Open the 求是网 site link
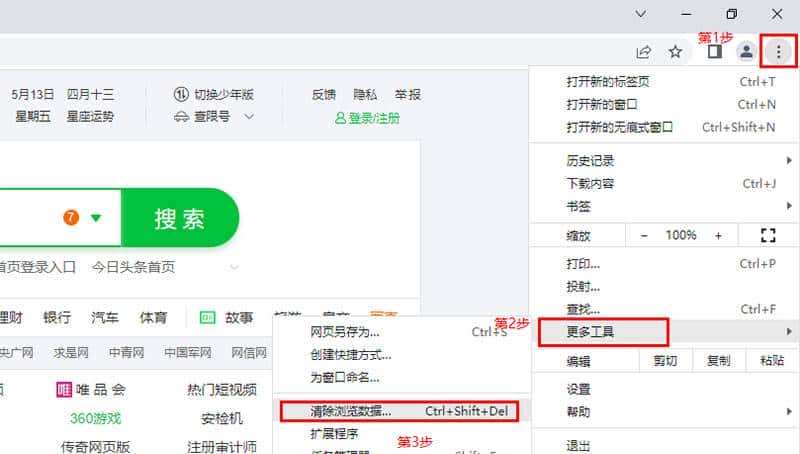The image size is (800, 454). [71, 352]
